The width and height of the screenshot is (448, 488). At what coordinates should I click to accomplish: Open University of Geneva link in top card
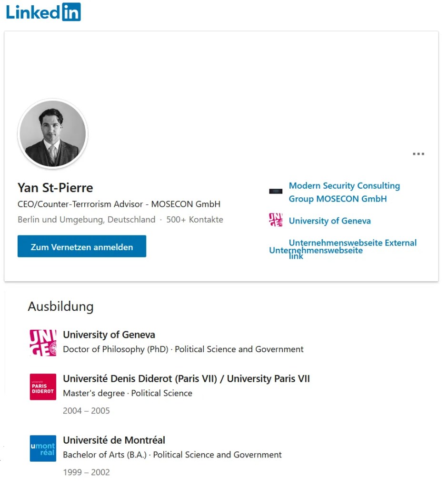[329, 221]
